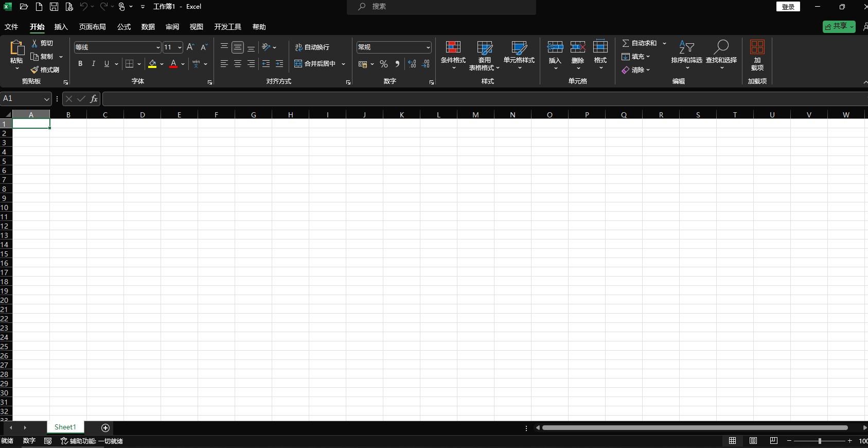This screenshot has height=448, width=868.
Task: Toggle Wrap Text (自动换行)
Action: 312,47
